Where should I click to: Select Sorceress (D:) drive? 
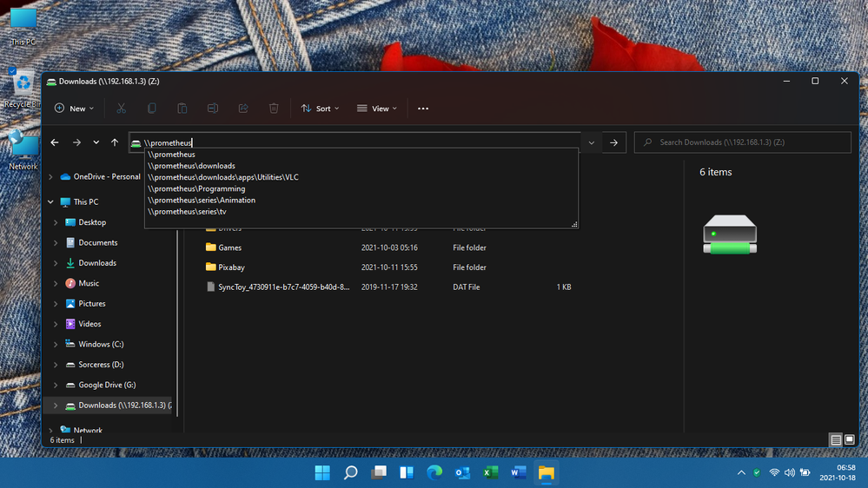pyautogui.click(x=101, y=365)
